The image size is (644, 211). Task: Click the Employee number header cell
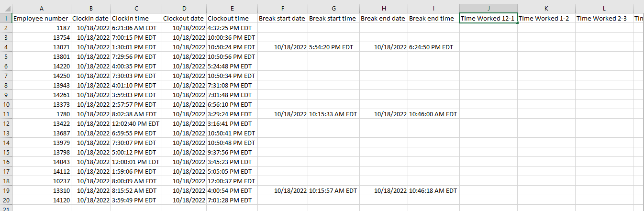click(x=41, y=18)
